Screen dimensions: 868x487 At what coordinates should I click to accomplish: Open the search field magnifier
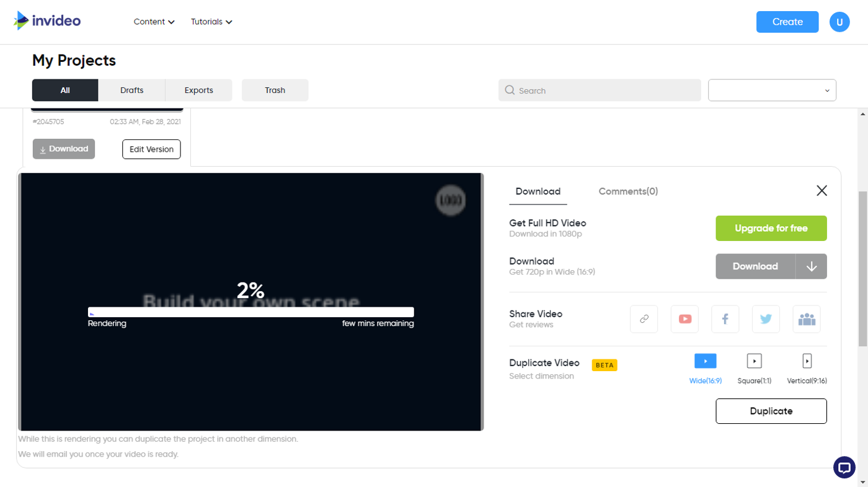coord(509,90)
